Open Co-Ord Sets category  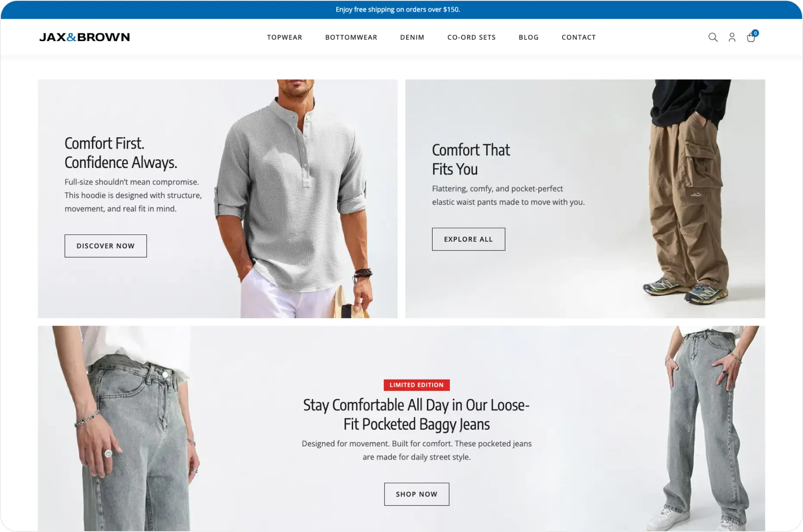471,38
